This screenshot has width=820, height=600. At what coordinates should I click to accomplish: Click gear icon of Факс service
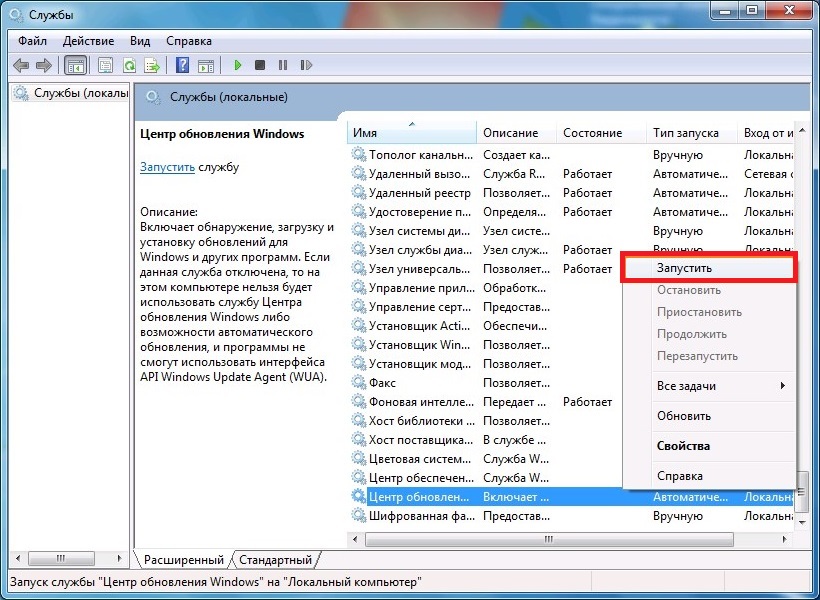click(359, 382)
